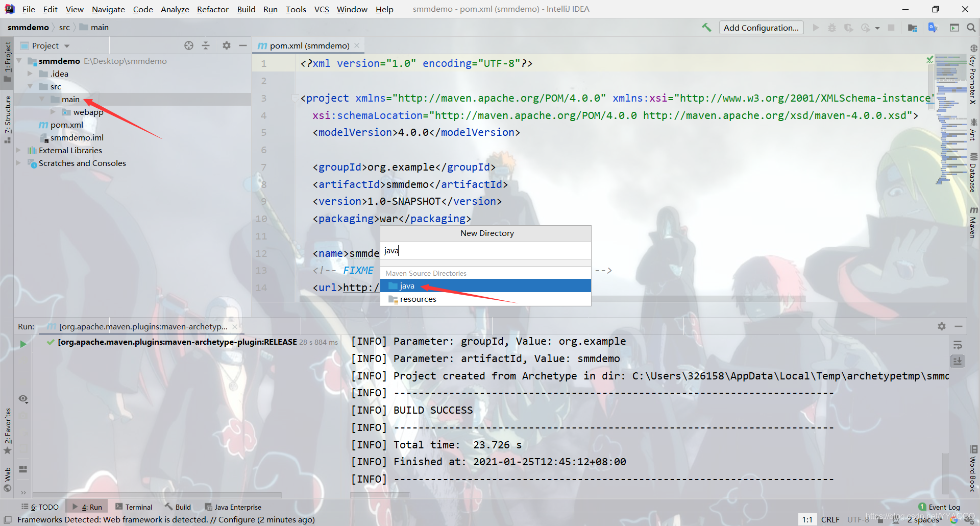Open the Word Book side panel
Screen dimensions: 980x526
point(973,469)
